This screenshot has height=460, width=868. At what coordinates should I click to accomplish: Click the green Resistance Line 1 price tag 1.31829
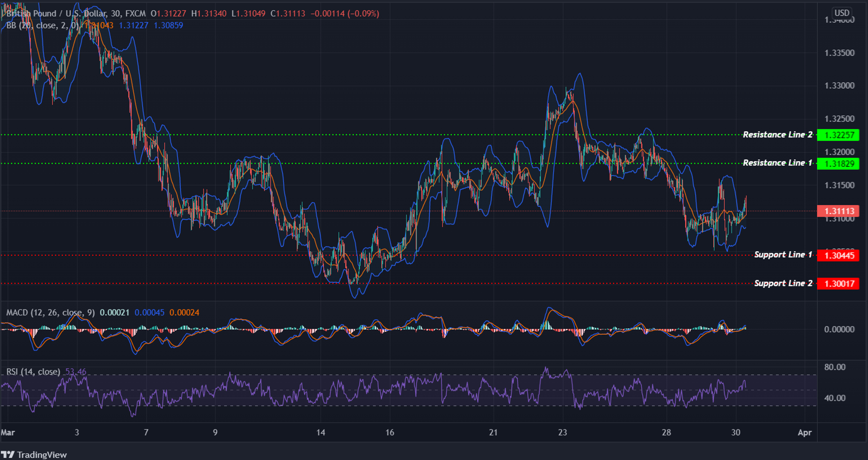point(839,163)
